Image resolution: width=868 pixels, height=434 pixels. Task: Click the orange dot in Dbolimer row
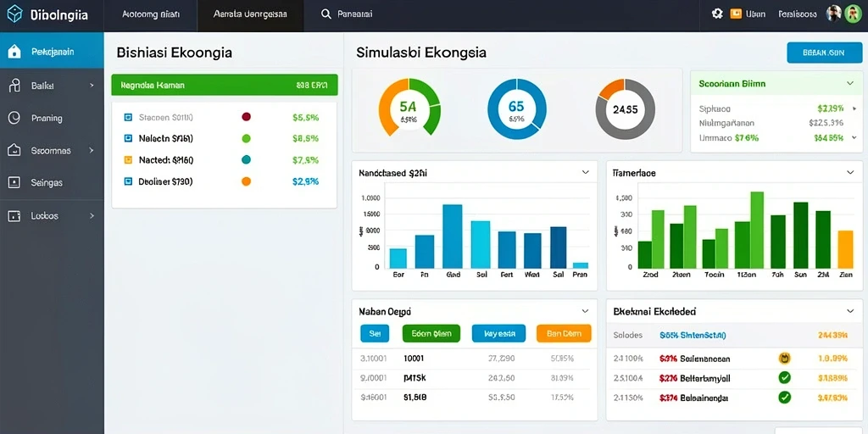coord(247,181)
